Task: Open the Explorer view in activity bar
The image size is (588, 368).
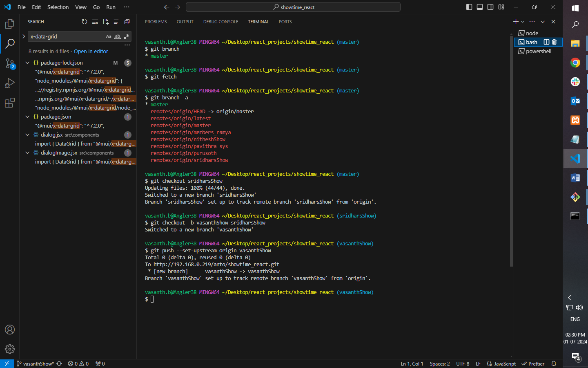Action: tap(9, 24)
